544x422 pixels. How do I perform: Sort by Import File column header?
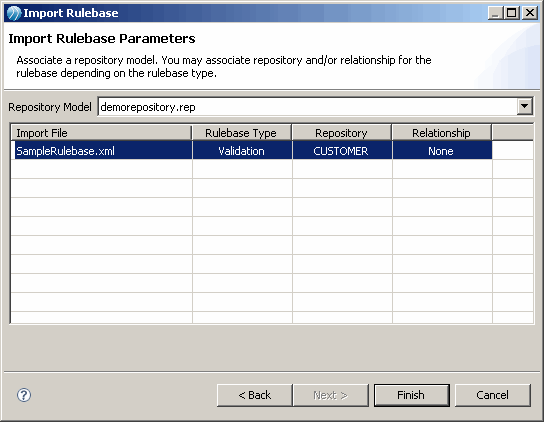click(101, 133)
